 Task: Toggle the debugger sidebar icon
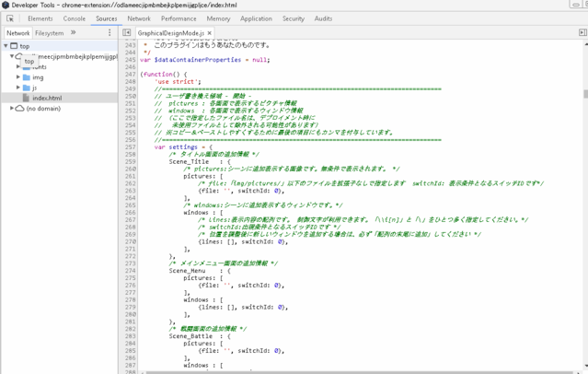click(x=582, y=32)
